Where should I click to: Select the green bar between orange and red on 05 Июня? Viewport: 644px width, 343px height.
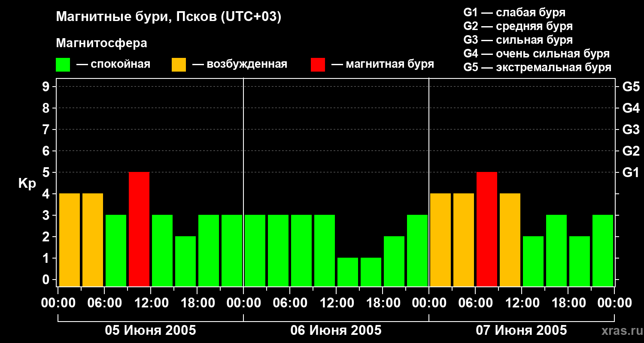(x=116, y=250)
